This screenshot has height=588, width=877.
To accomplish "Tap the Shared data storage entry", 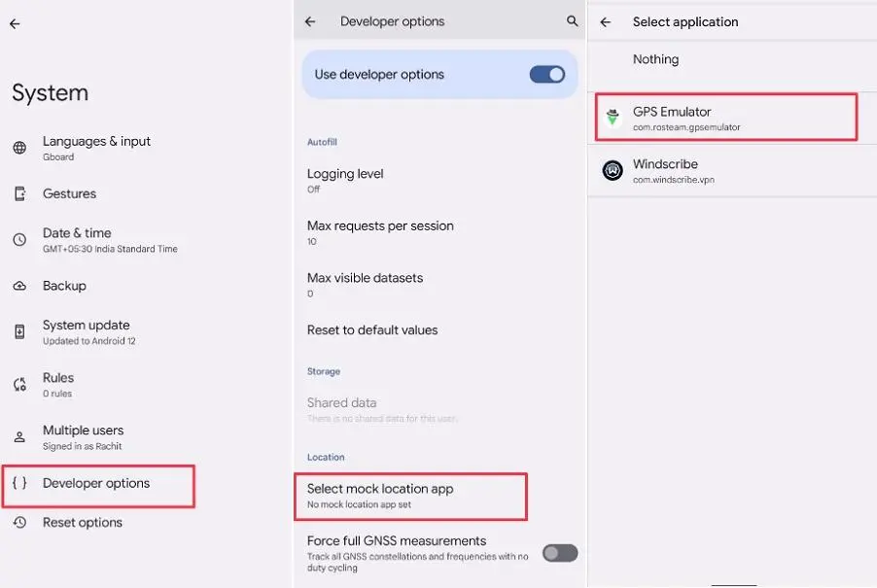I will click(439, 409).
